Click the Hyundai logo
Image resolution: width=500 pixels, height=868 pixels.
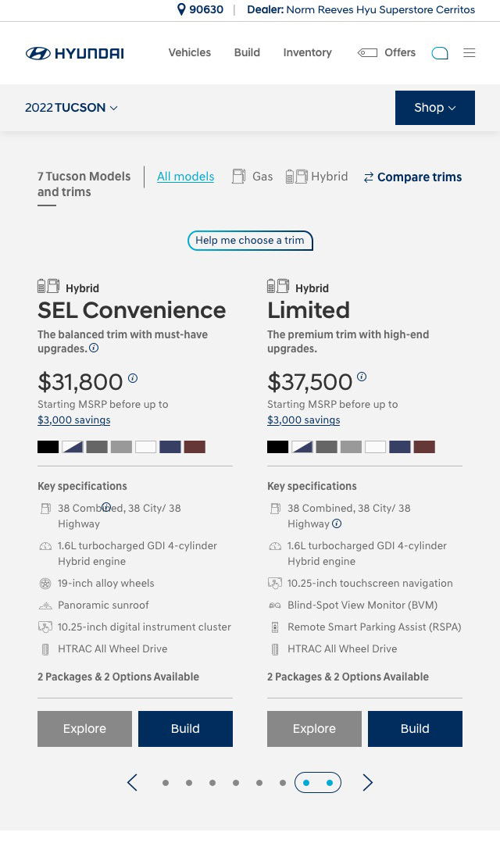(x=75, y=53)
